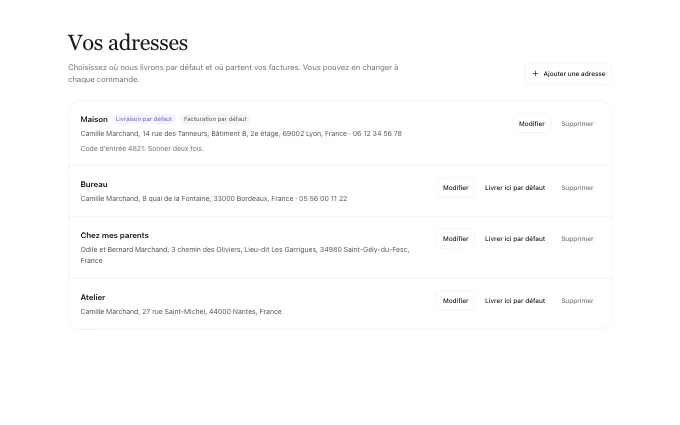Remove the Bureau address with Supprimer
This screenshot has height=425, width=680.
[577, 188]
